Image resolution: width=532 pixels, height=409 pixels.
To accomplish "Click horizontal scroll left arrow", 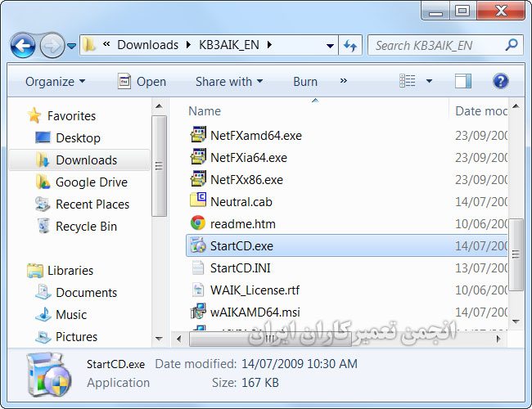I will pyautogui.click(x=178, y=339).
